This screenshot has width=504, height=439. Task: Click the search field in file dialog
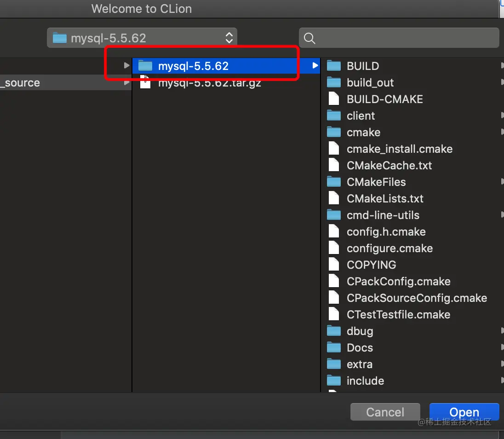coord(399,38)
